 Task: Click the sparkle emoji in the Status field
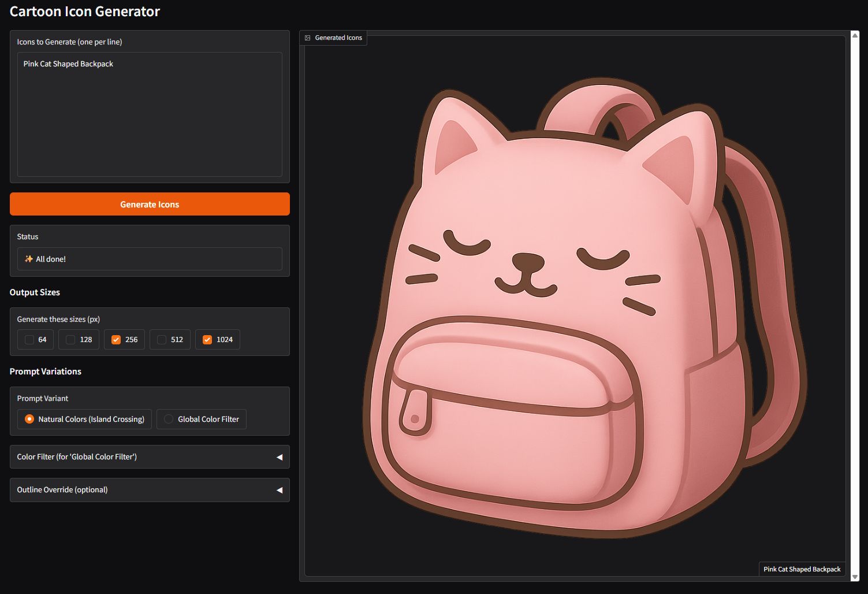(28, 259)
